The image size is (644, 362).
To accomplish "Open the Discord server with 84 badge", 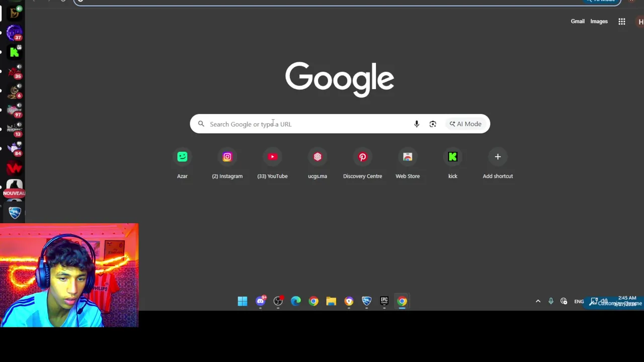I will 15,148.
